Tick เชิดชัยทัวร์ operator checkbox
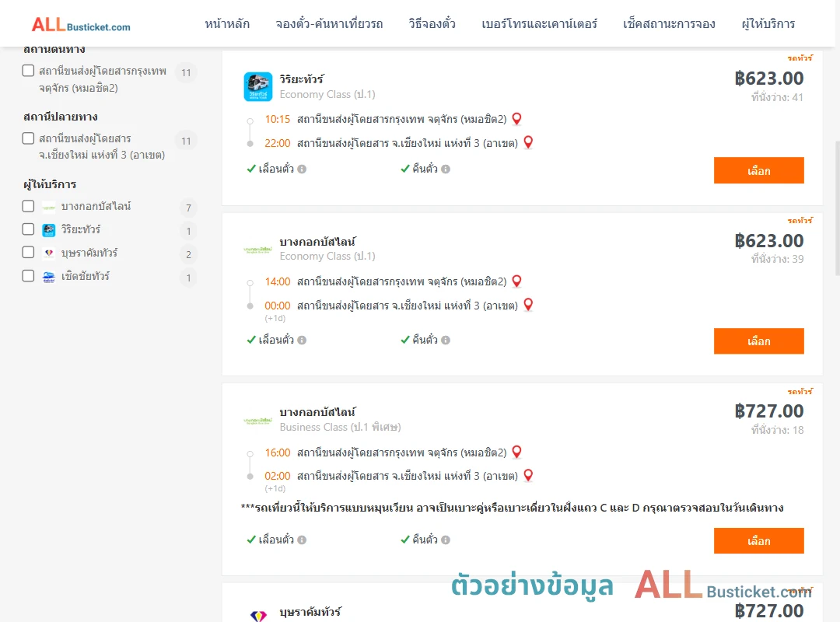 pos(29,276)
